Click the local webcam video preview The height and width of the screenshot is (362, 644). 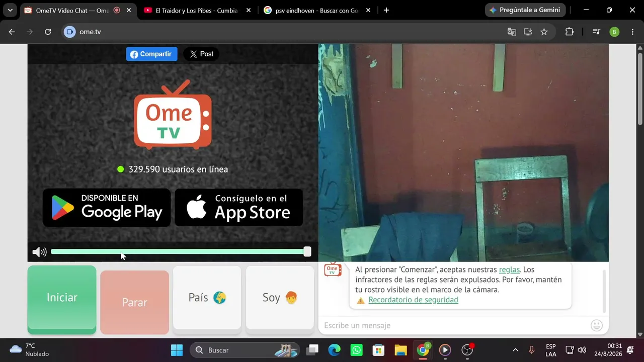(463, 153)
